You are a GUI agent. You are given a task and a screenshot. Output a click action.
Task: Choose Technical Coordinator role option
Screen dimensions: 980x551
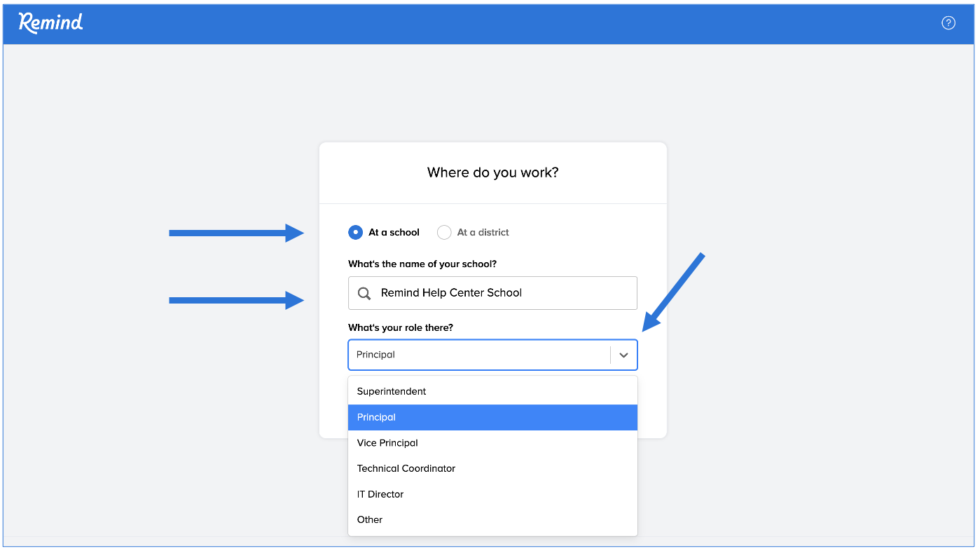tap(406, 468)
